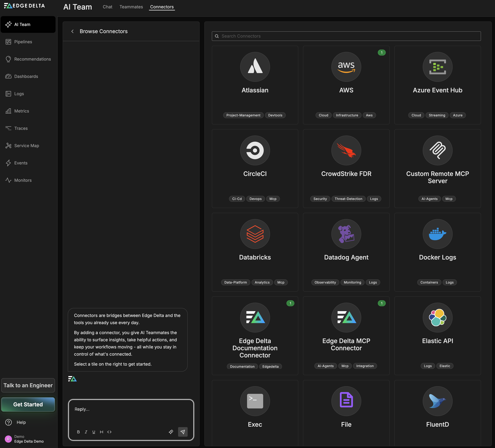Click the code format icon
495x448 pixels.
tap(109, 432)
